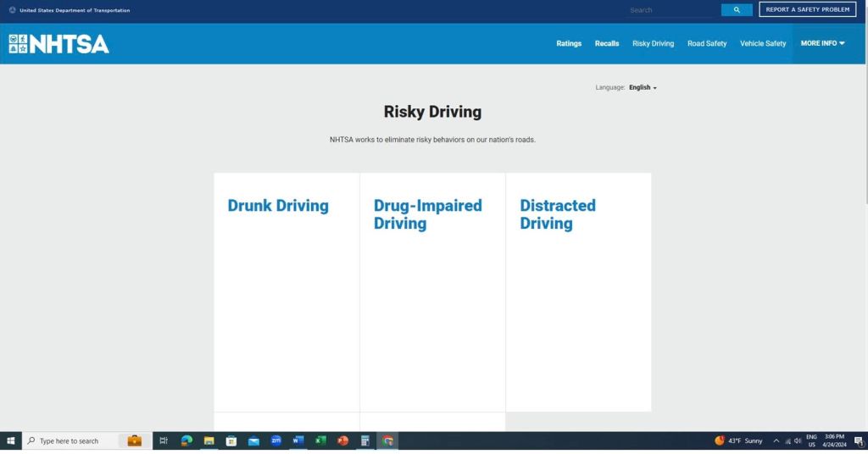This screenshot has width=868, height=454.
Task: Click the NHTSA logo in the header
Action: pyautogui.click(x=58, y=44)
